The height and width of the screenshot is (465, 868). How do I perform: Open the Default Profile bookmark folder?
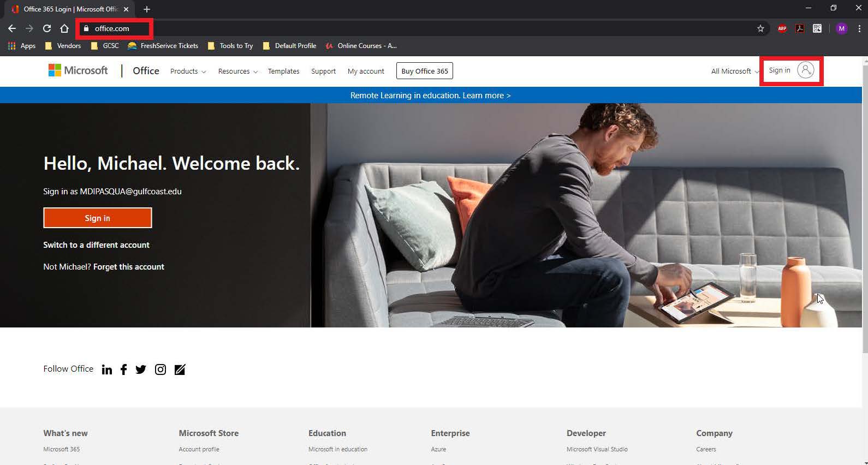tap(289, 46)
